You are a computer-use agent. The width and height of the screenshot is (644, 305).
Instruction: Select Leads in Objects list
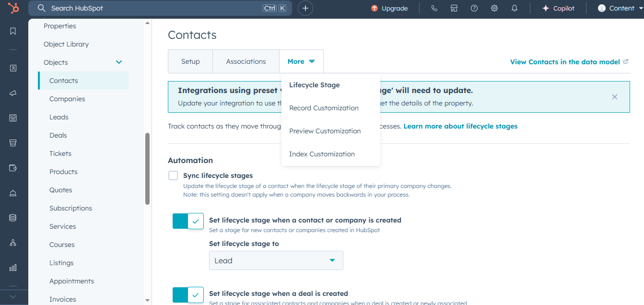coord(59,117)
